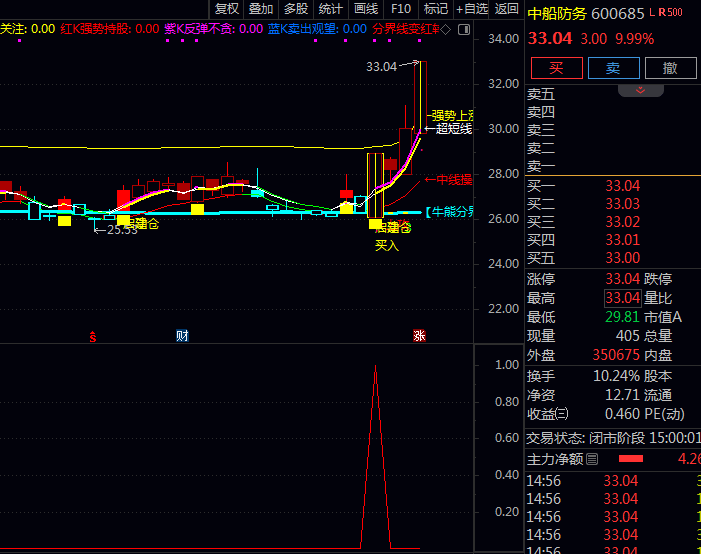701x554 pixels.
Task: Select the 关注: 0.00 indicator label
Action: point(27,29)
